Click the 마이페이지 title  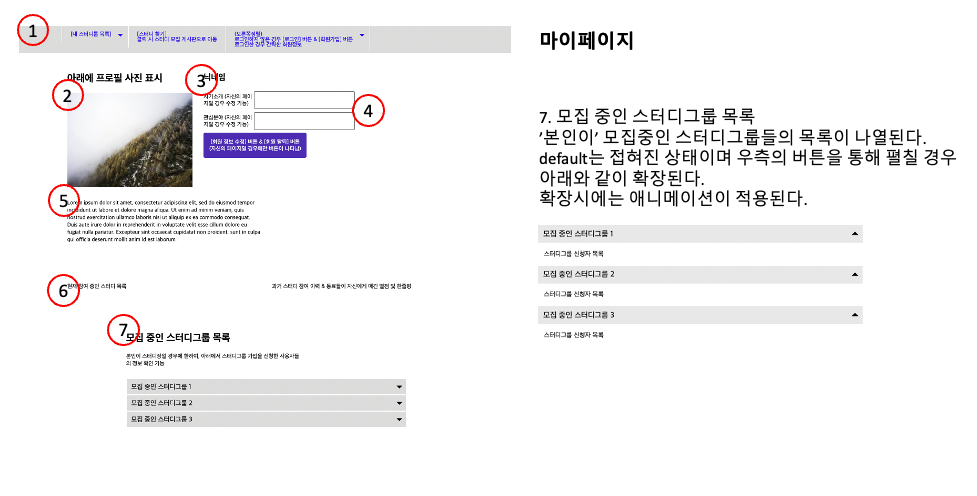pos(586,41)
